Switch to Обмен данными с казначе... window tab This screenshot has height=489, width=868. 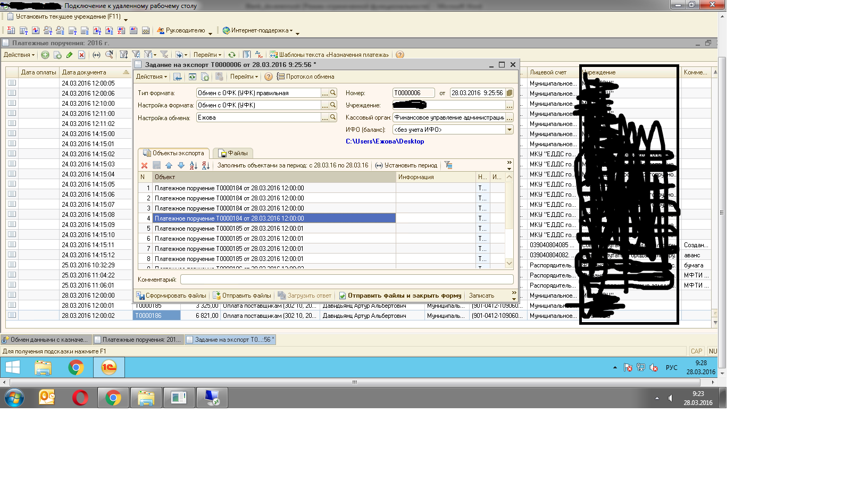click(46, 340)
